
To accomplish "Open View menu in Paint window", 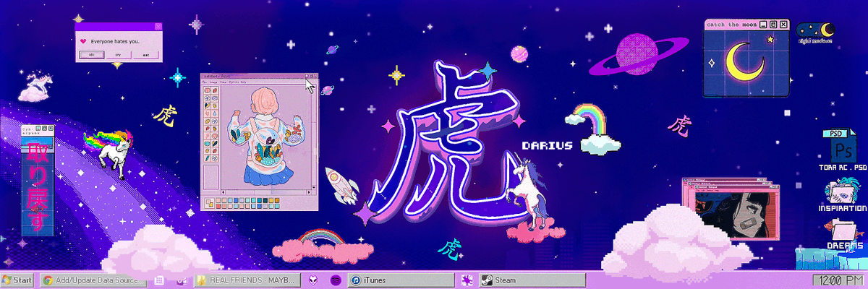I will point(224,82).
